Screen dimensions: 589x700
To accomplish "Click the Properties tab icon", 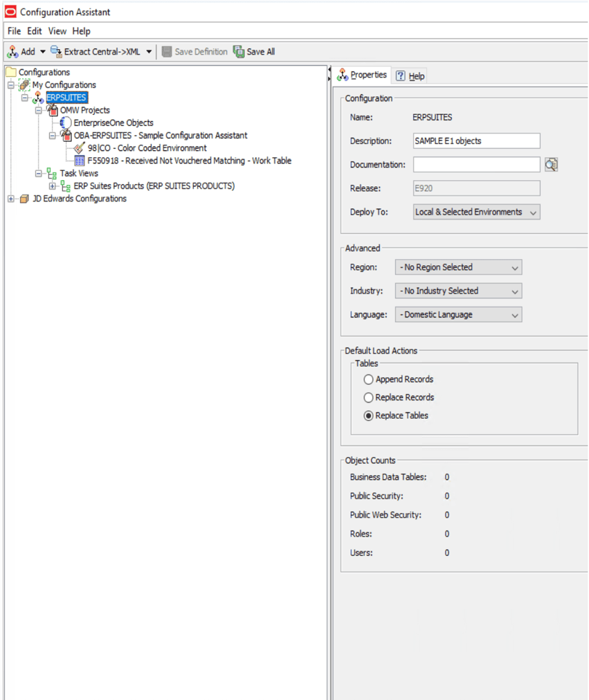I will 343,75.
